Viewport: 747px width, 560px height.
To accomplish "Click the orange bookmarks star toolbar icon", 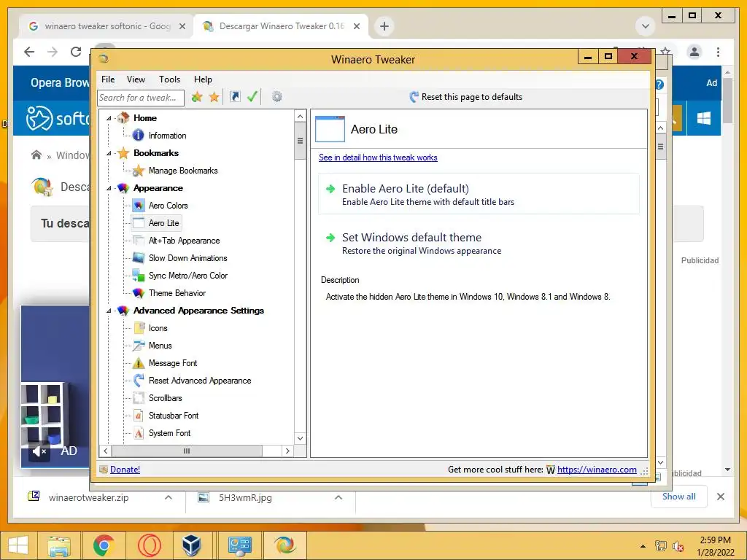I will coord(214,97).
